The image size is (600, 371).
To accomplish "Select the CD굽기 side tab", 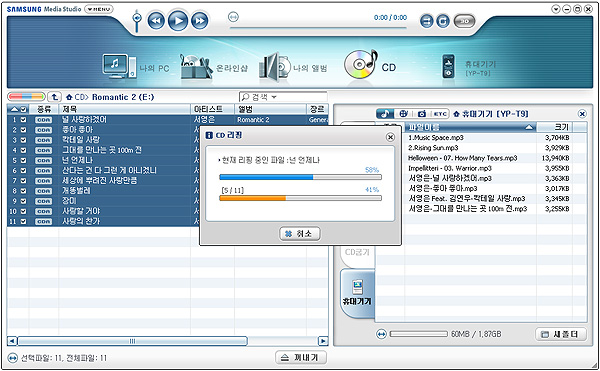I will [357, 252].
